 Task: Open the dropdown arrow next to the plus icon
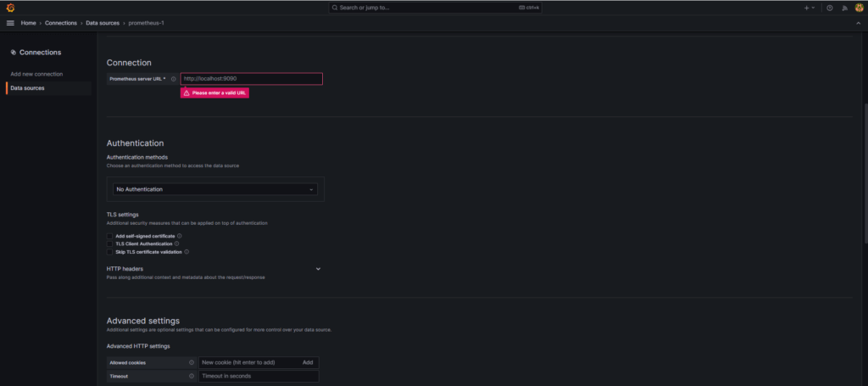coord(813,8)
